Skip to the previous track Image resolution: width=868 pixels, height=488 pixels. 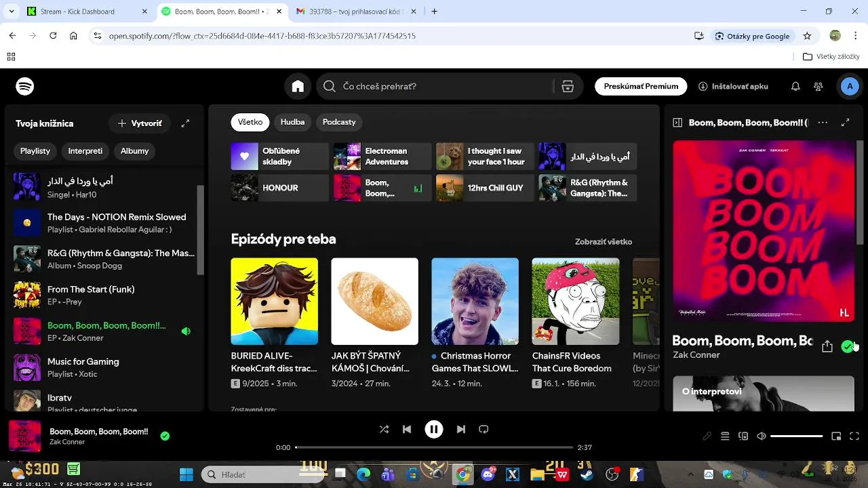coord(407,429)
